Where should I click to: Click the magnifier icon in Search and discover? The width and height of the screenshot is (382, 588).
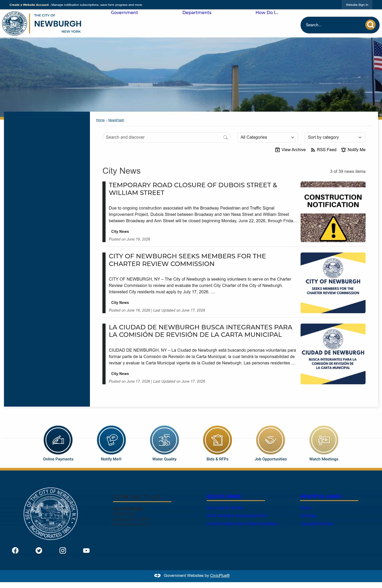tap(225, 137)
